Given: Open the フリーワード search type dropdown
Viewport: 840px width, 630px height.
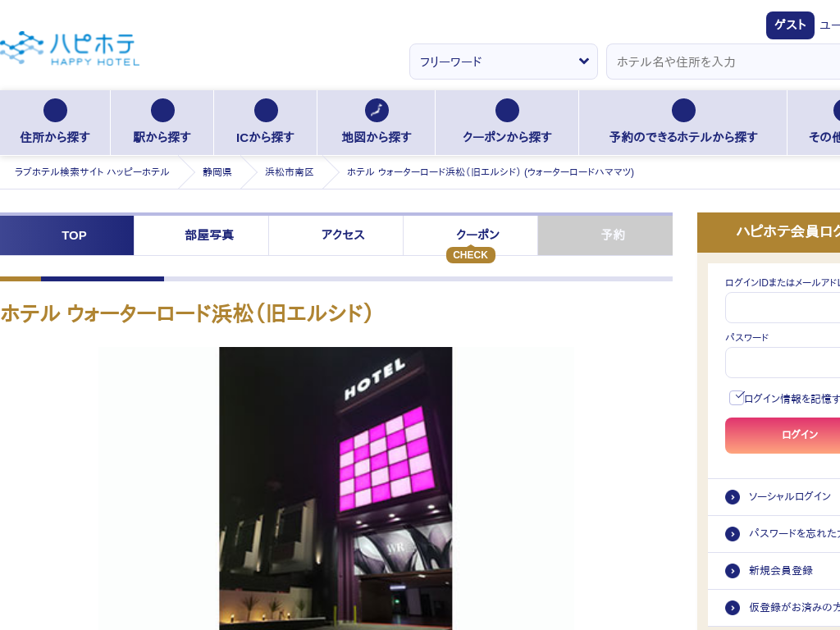Looking at the screenshot, I should (504, 62).
